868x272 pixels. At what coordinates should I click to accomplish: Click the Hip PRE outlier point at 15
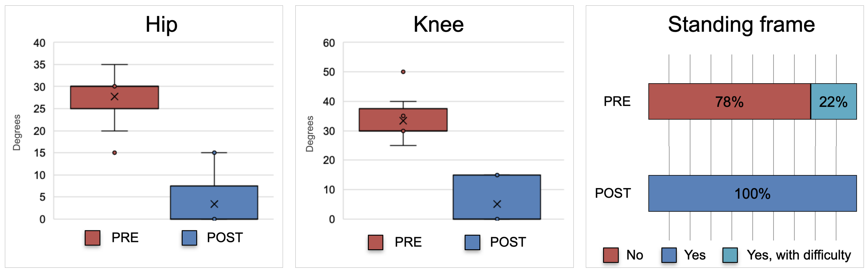115,153
